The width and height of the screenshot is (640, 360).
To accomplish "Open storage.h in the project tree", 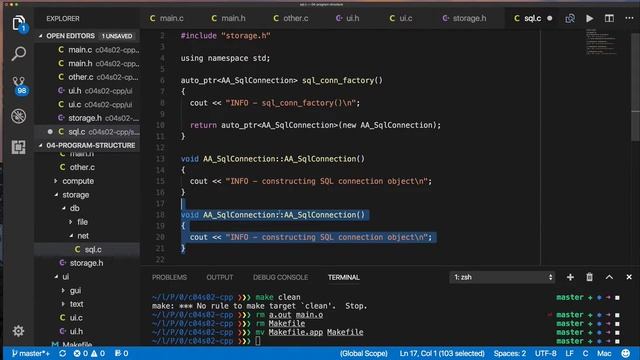I will coord(87,263).
